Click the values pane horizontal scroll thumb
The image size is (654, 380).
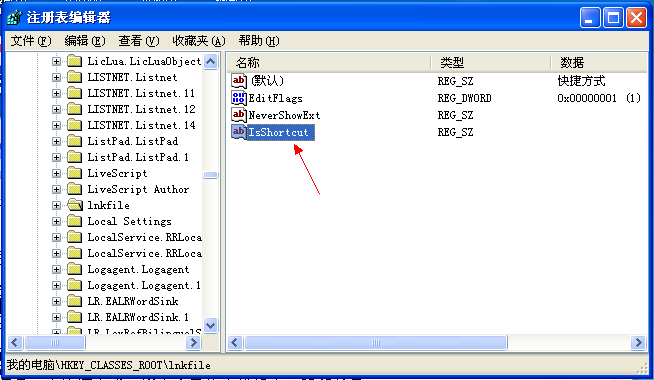[376, 342]
